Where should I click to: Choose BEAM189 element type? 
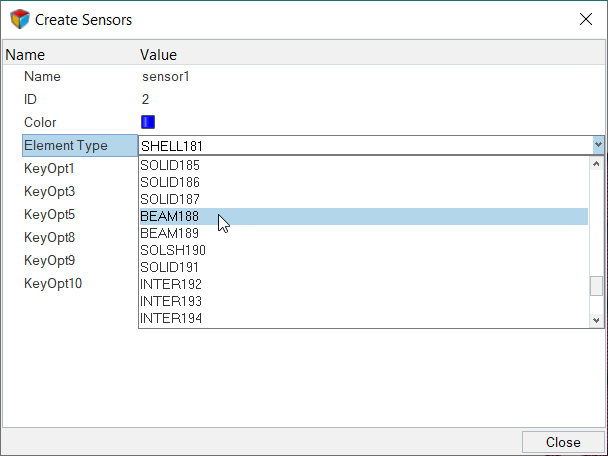(x=171, y=233)
